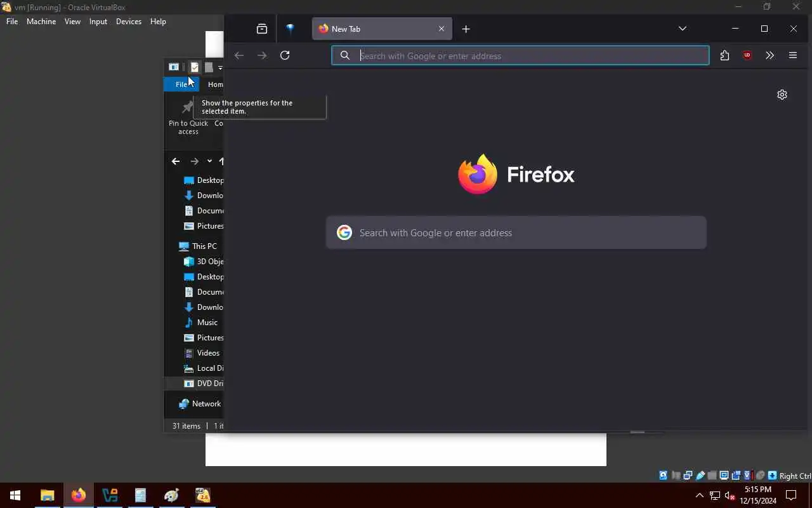Screen dimensions: 812x508
Task: Open new tab personalize settings gear
Action: coord(782,95)
